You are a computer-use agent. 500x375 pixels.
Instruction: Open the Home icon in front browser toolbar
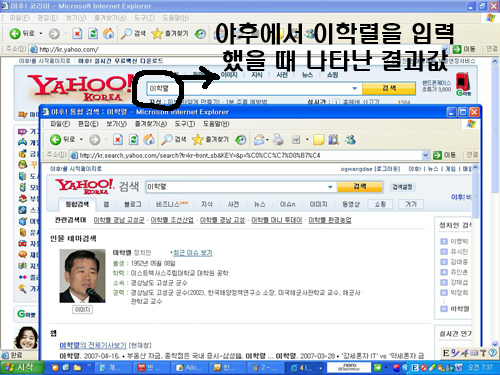(149, 140)
